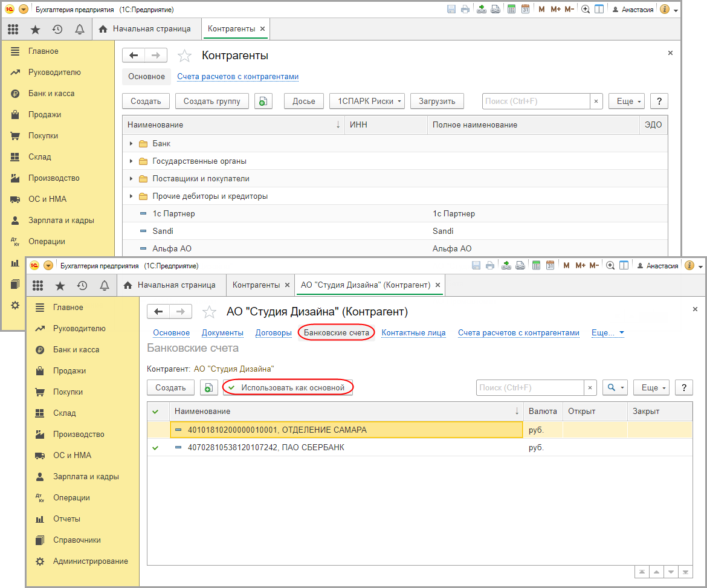Zoom magnifier icon in front title bar
Image resolution: width=707 pixels, height=588 pixels.
tap(610, 265)
